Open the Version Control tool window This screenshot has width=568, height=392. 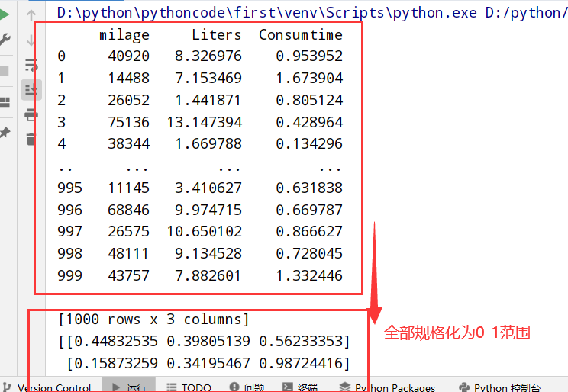47,387
